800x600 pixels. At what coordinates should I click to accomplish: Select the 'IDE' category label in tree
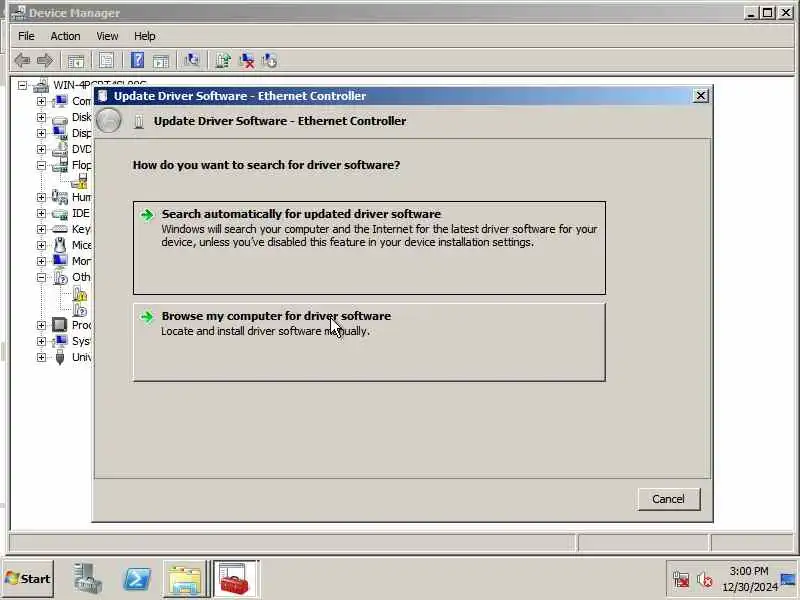click(81, 213)
